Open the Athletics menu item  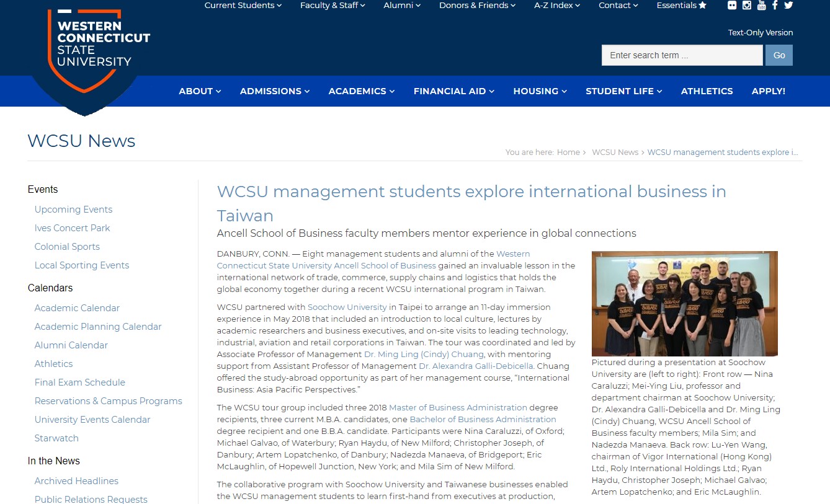(707, 91)
